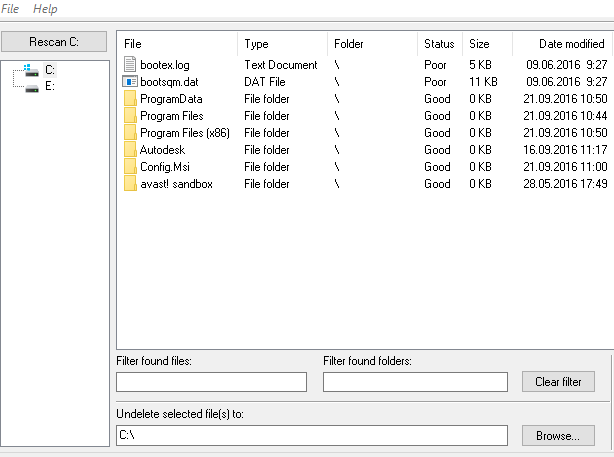Focus the Filter found folders input

(415, 382)
